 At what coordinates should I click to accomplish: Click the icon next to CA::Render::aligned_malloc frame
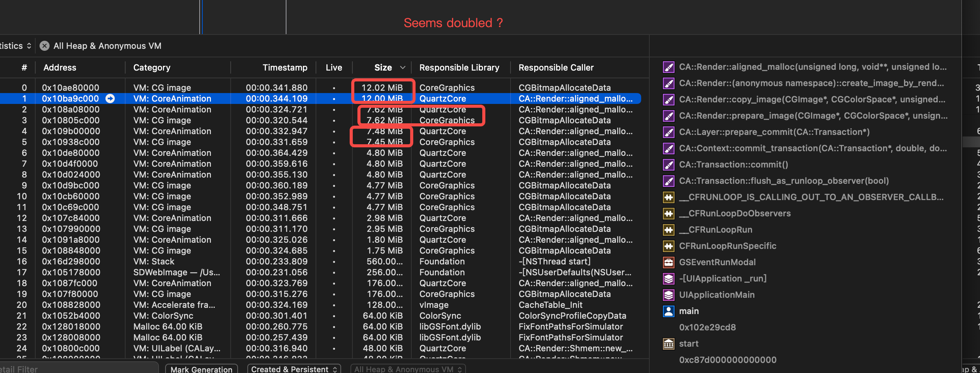(668, 67)
